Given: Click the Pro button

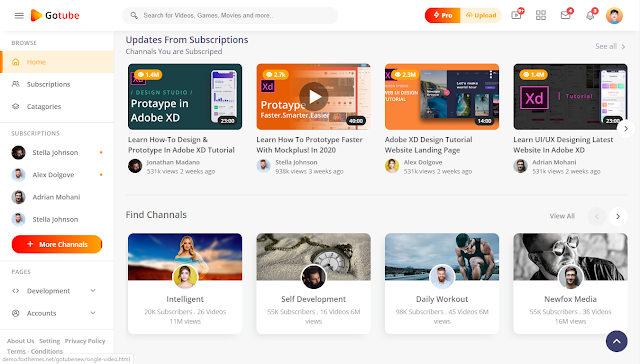Looking at the screenshot, I should [442, 16].
